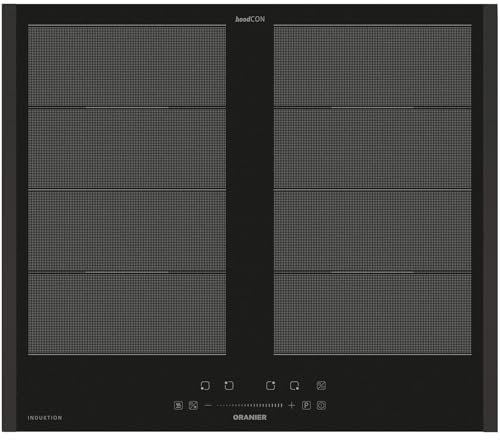Click the top-left cooking zone segment
500x440 pixels.
point(127,66)
